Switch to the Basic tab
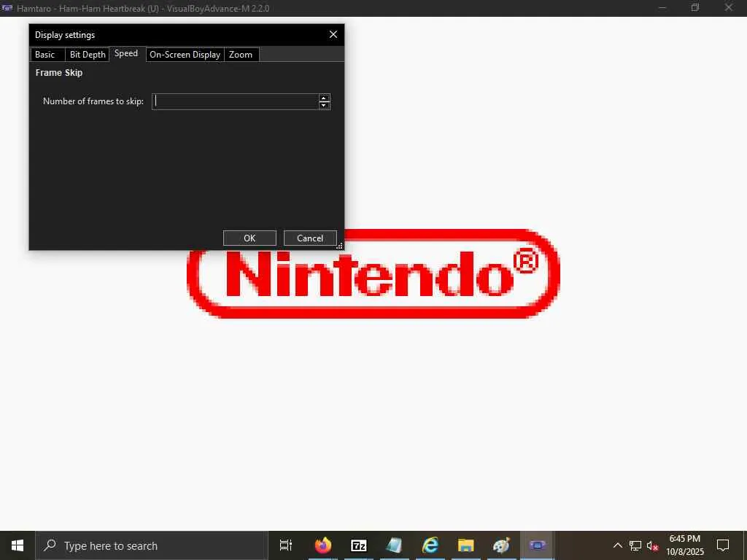Screen dimensions: 747x560 pyautogui.click(x=47, y=55)
